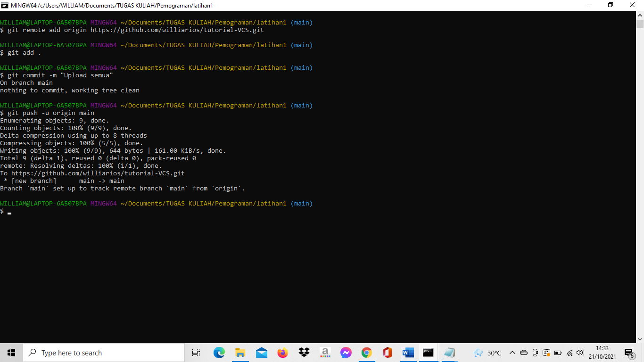This screenshot has height=362, width=644.
Task: Click the 'git remote add origin' command line
Action: [132, 30]
